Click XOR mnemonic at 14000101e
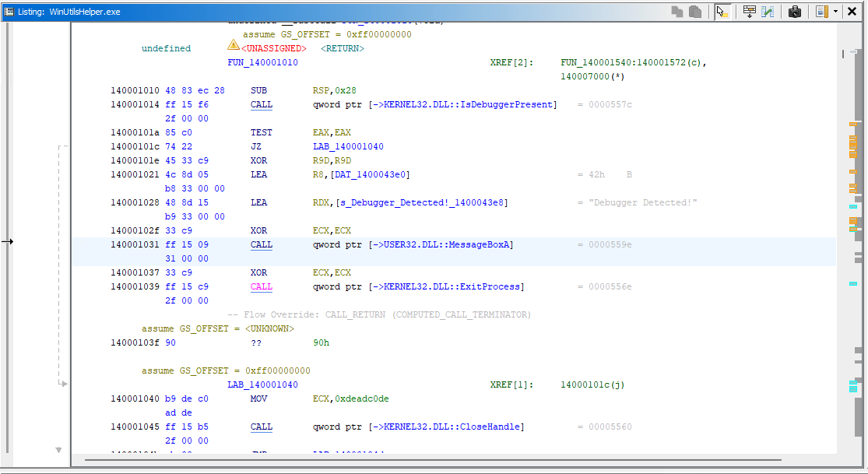 [x=258, y=160]
